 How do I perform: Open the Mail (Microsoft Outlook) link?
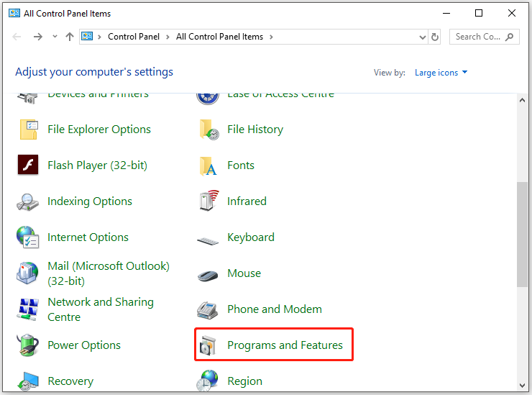pyautogui.click(x=109, y=273)
